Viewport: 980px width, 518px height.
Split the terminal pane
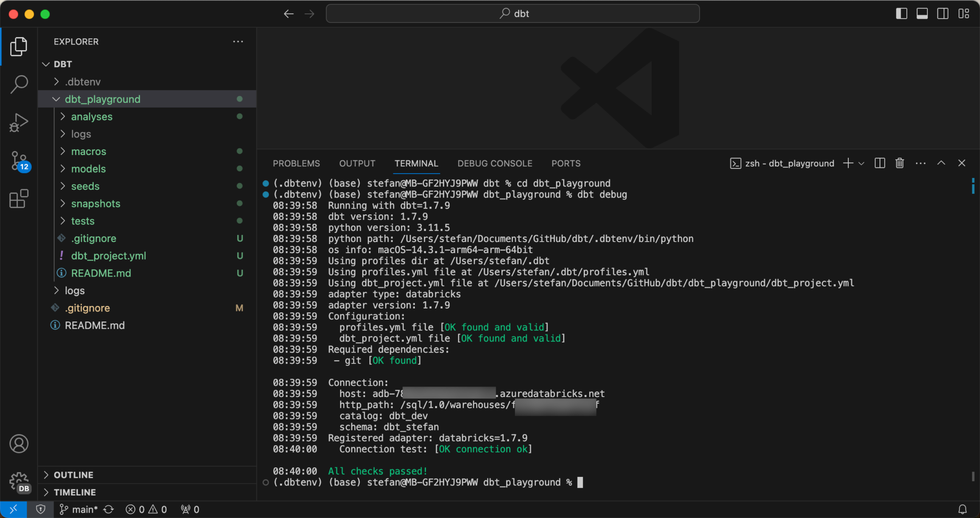tap(880, 163)
